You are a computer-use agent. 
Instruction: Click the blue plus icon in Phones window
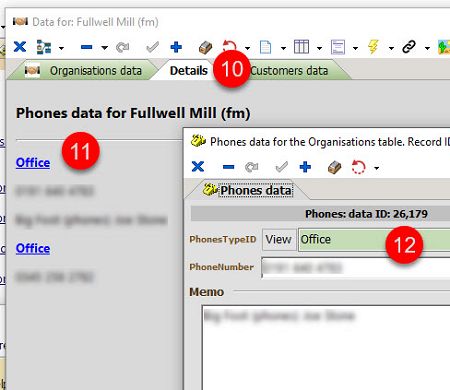coord(305,167)
